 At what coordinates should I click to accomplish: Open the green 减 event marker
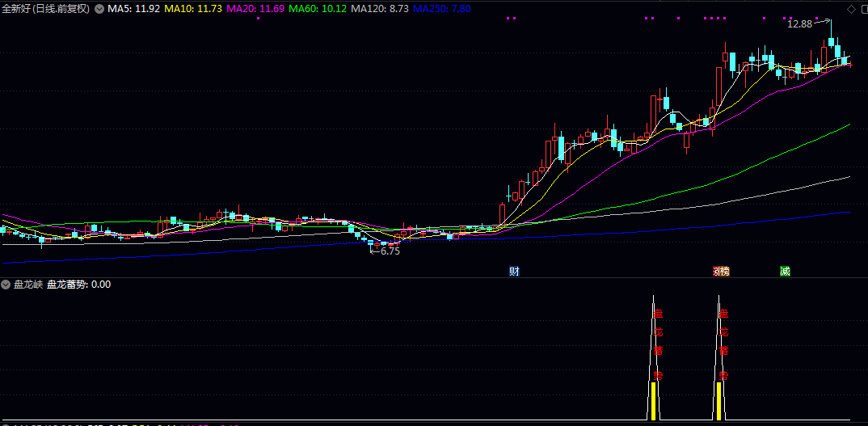(785, 272)
